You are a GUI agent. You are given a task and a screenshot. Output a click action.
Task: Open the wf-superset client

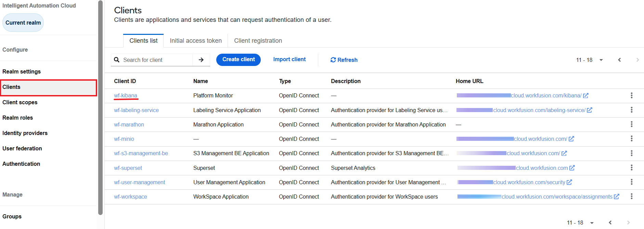click(128, 168)
